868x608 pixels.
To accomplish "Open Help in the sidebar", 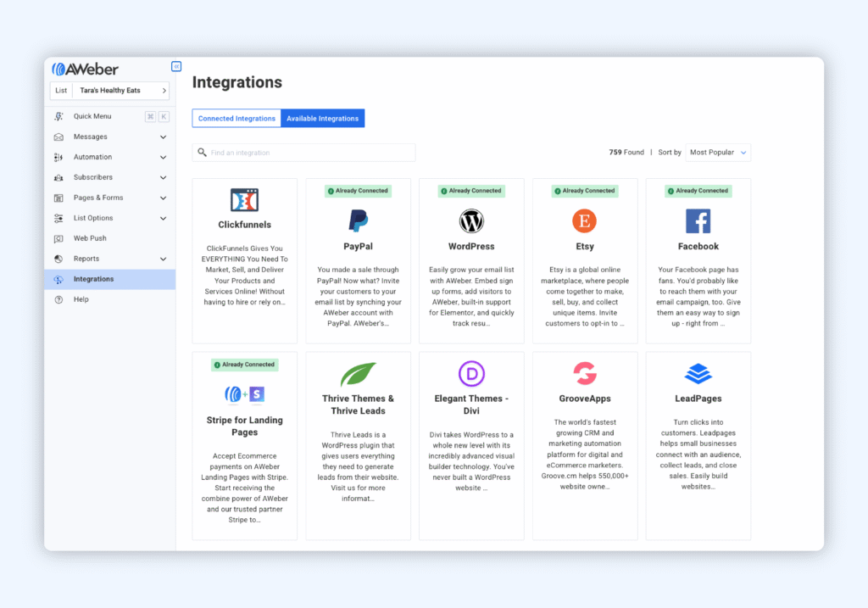I will 110,299.
